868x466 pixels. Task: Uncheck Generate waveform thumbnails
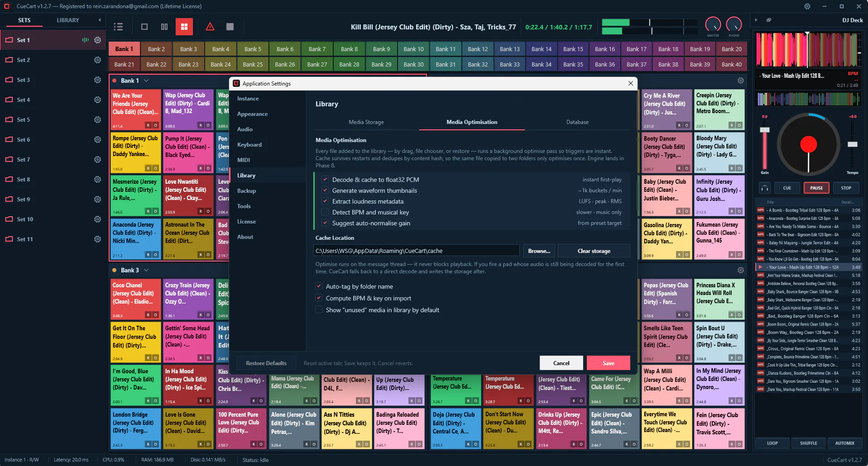[325, 190]
